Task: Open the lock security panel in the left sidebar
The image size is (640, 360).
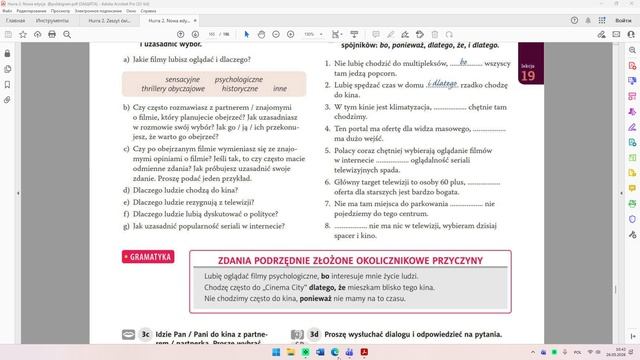Action: pos(7,53)
